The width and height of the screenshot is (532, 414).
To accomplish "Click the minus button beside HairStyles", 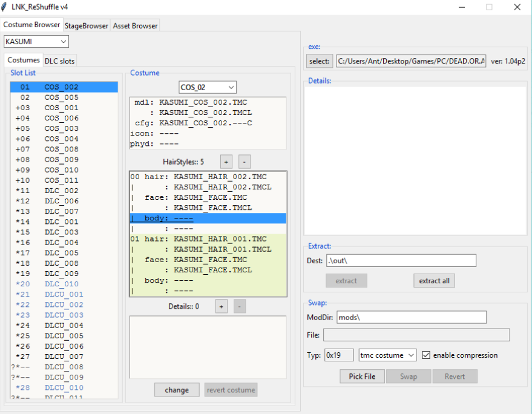I will pyautogui.click(x=245, y=162).
